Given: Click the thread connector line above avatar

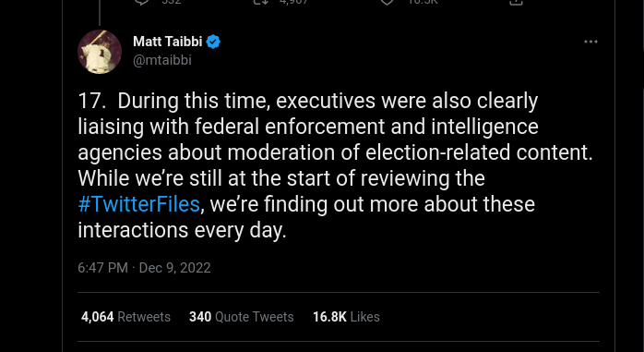Looking at the screenshot, I should (100, 12).
